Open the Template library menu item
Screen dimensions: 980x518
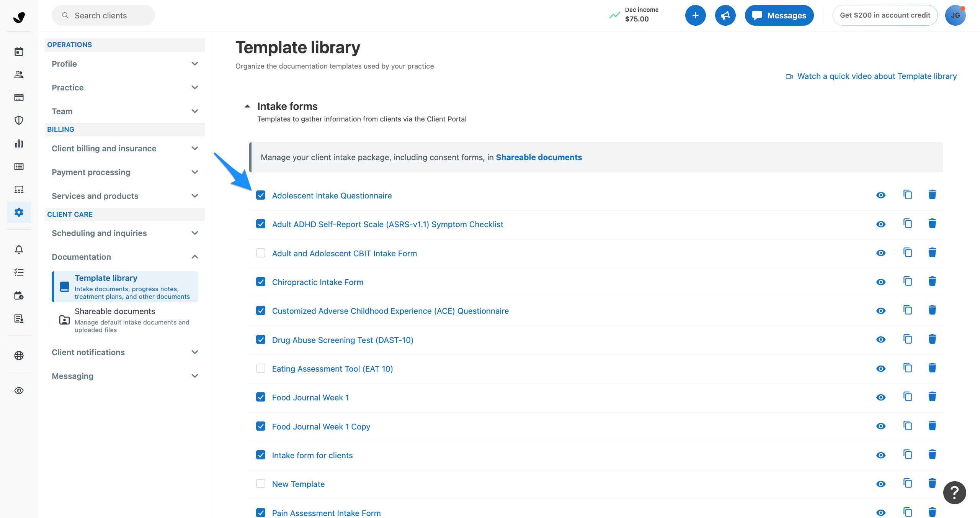[106, 278]
